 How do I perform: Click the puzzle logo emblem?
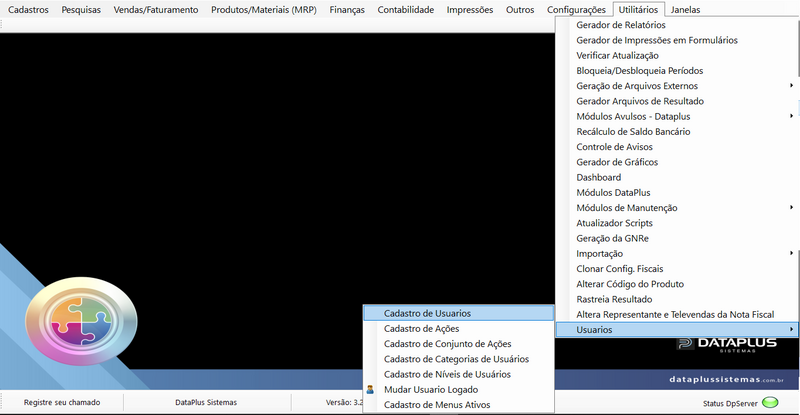pyautogui.click(x=81, y=321)
